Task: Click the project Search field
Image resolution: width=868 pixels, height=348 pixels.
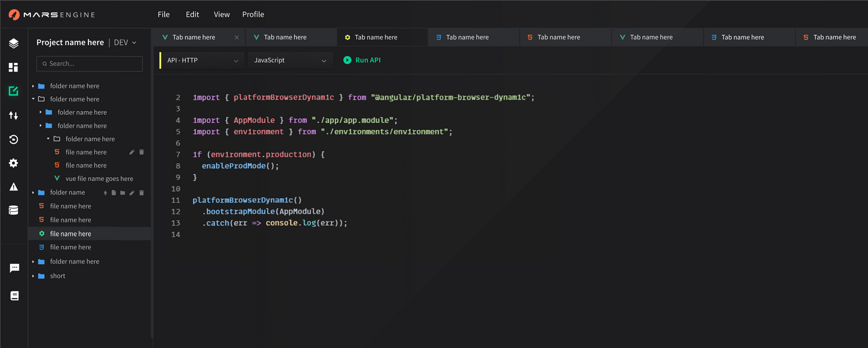Action: [90, 64]
